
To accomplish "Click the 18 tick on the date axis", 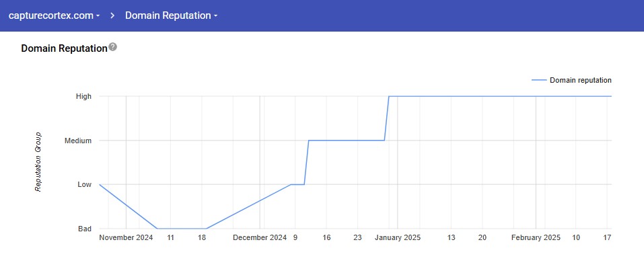I will [202, 237].
